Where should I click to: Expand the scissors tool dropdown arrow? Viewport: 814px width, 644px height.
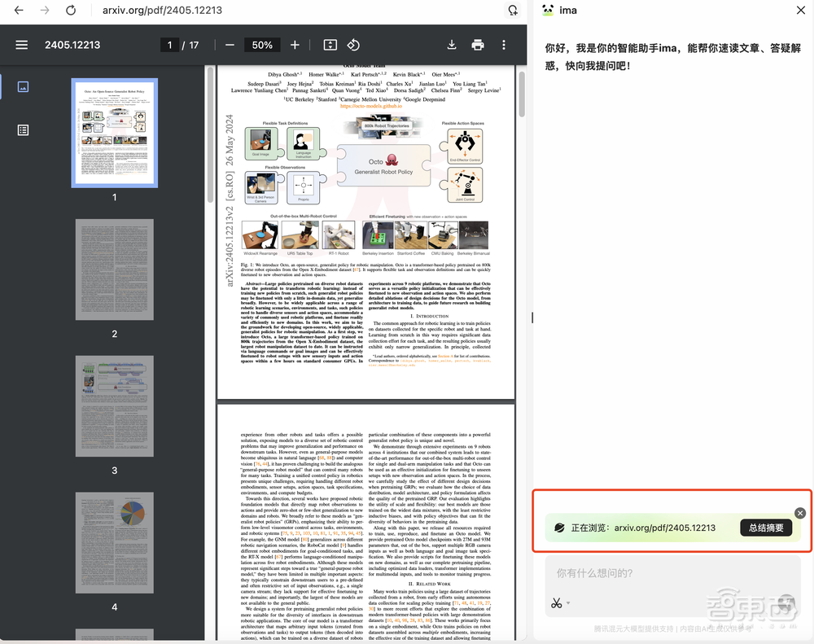tap(567, 602)
